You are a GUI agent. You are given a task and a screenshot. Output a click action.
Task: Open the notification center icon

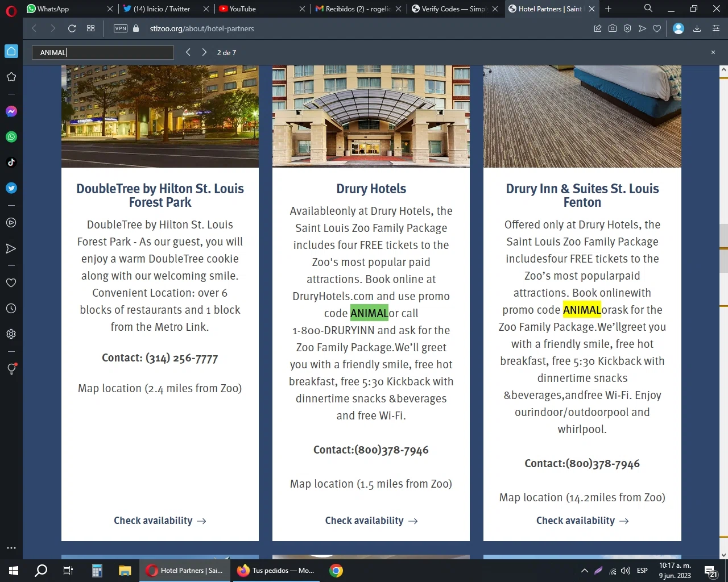tap(711, 571)
